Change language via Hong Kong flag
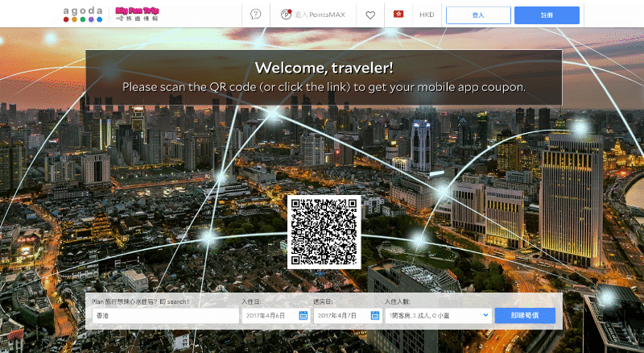644x353 pixels. (398, 14)
